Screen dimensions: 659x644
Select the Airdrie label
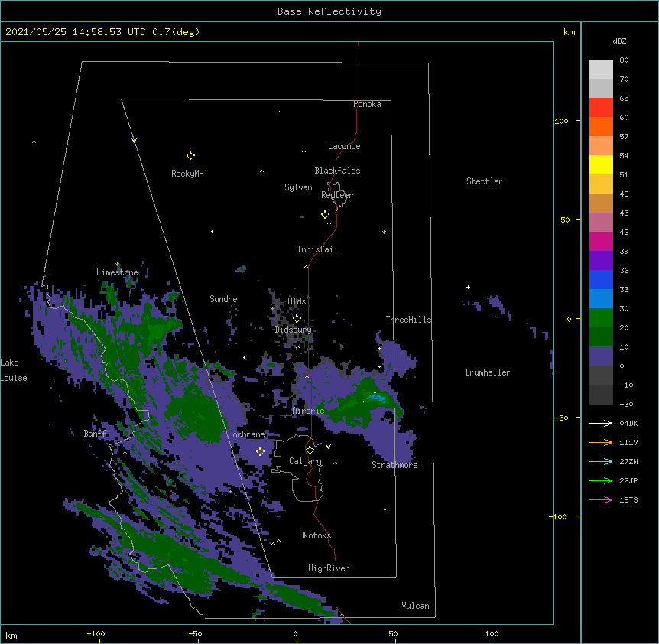pyautogui.click(x=308, y=411)
